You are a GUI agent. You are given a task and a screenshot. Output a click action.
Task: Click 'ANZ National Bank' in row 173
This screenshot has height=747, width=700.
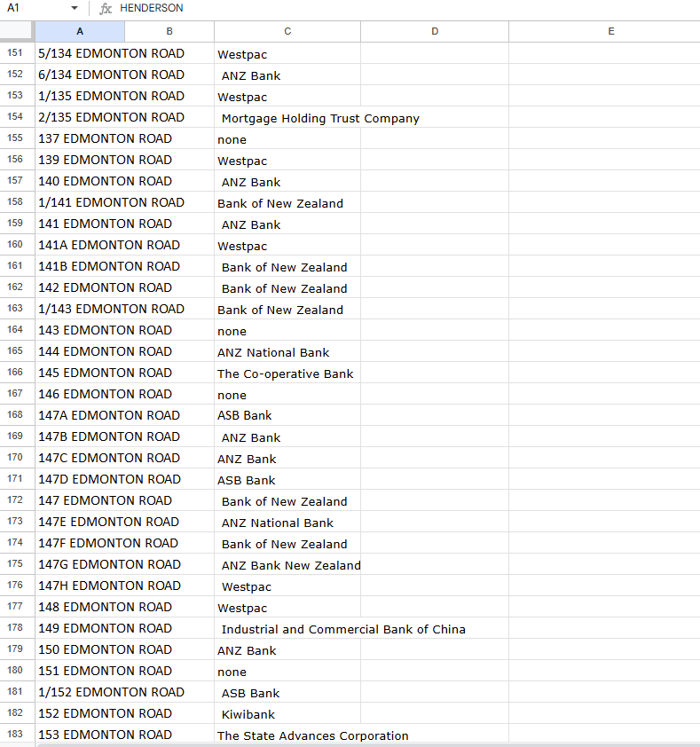[287, 523]
